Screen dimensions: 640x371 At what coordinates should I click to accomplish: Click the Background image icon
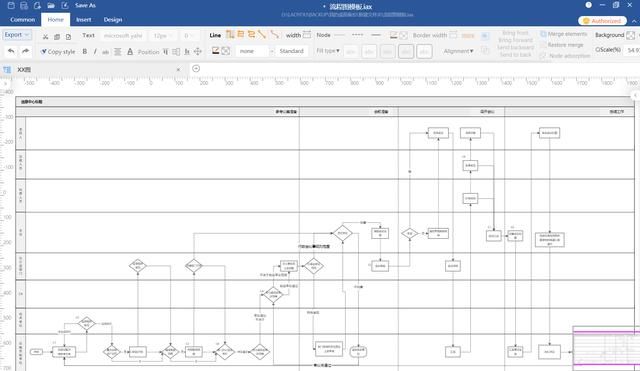point(631,35)
